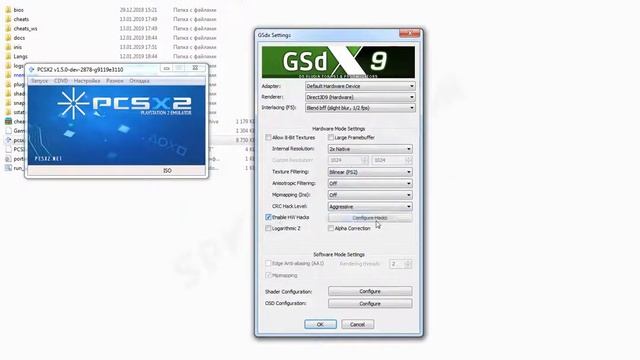Click ISO in PCSX2 status bar
This screenshot has width=640, height=360.
click(x=167, y=171)
